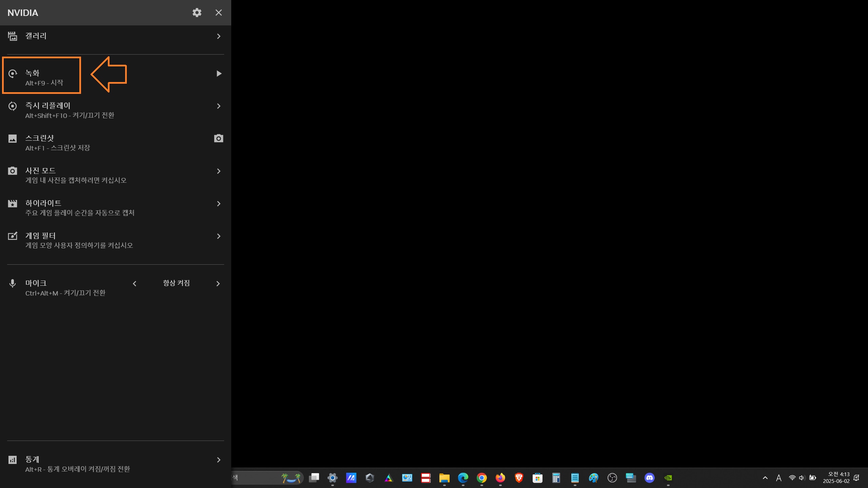868x488 pixels.
Task: Open volume speaker tray icon
Action: 802,478
